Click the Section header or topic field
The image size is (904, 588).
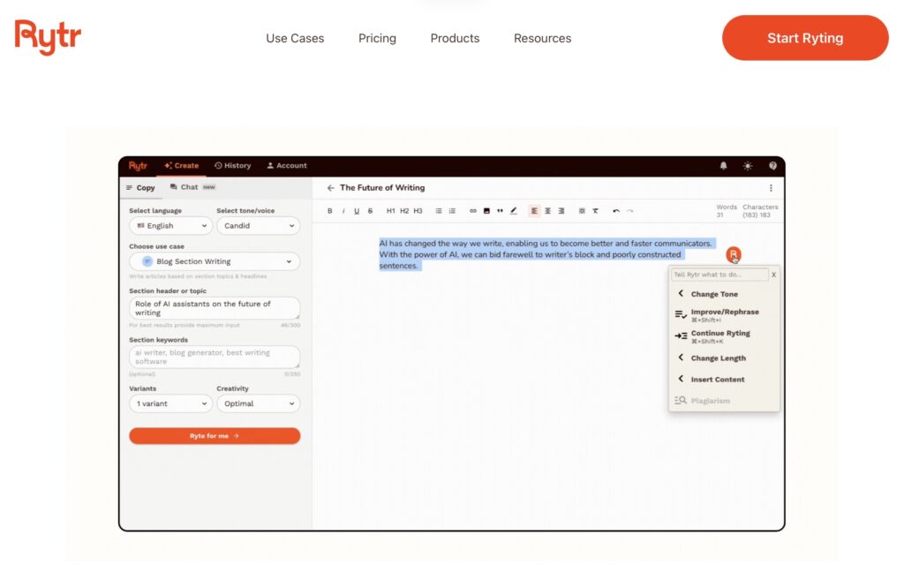point(215,308)
